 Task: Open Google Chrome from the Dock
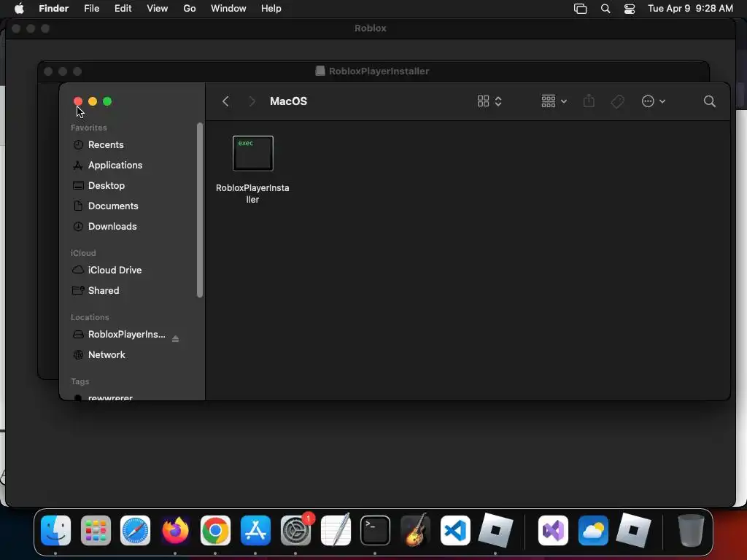pyautogui.click(x=215, y=531)
